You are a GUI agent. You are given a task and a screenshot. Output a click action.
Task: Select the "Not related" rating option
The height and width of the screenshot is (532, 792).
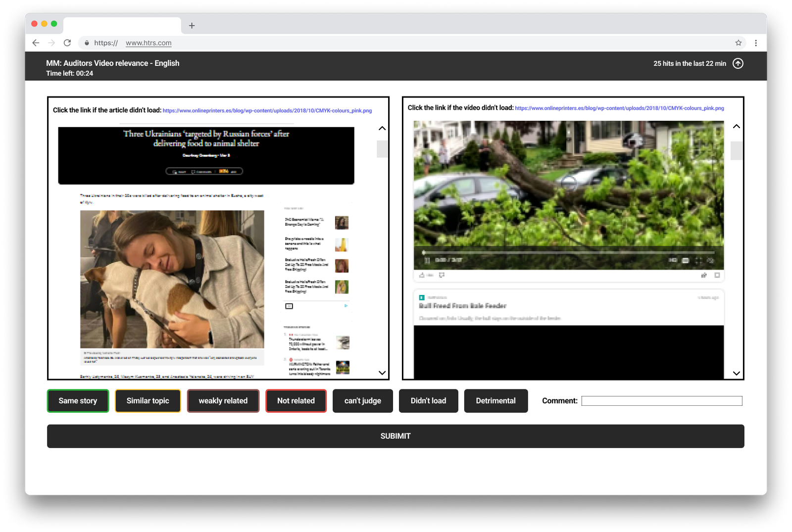point(296,401)
